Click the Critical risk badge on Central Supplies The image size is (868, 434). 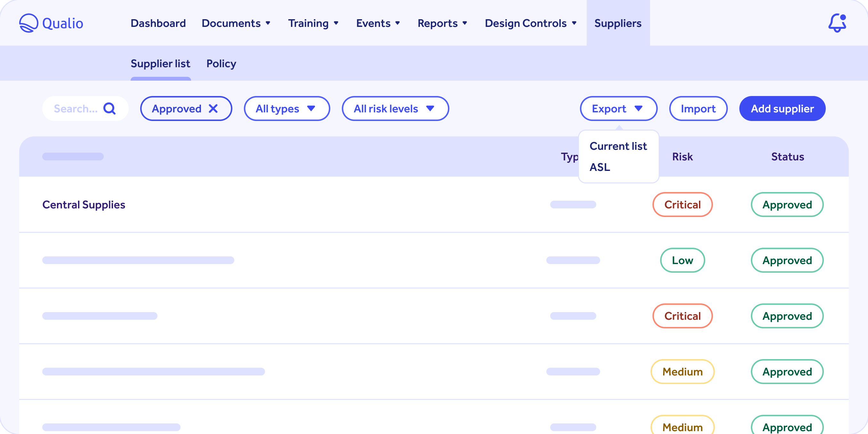coord(682,204)
